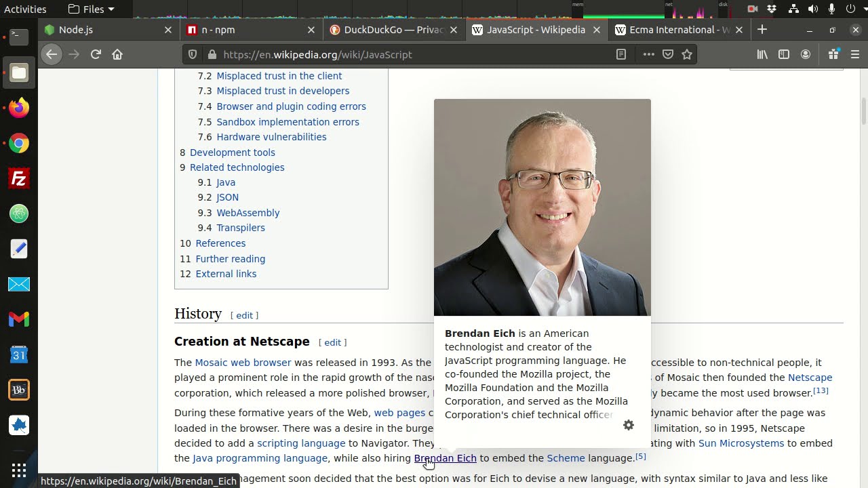Screen dimensions: 868x488
Task: Open Gmail from dock
Action: [x=19, y=319]
